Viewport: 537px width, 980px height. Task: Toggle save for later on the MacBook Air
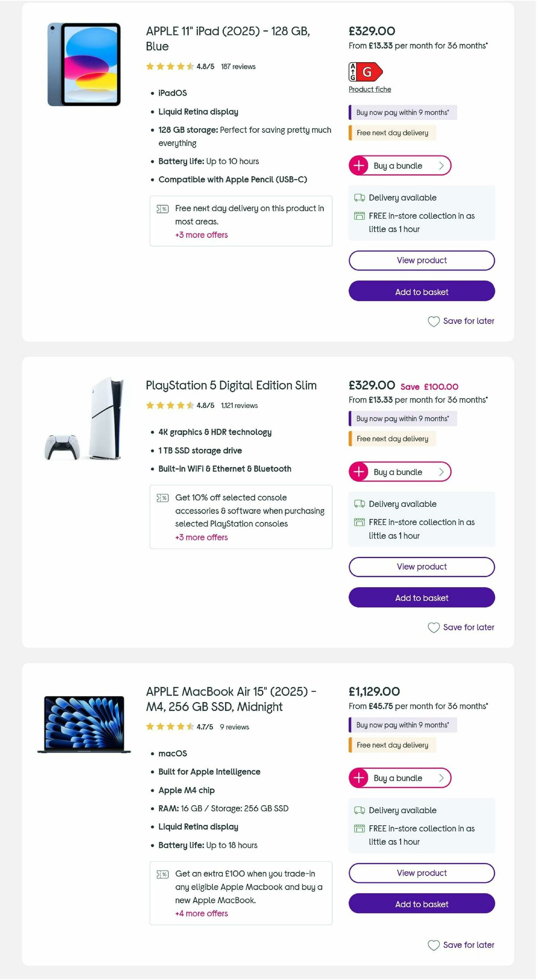tap(433, 945)
